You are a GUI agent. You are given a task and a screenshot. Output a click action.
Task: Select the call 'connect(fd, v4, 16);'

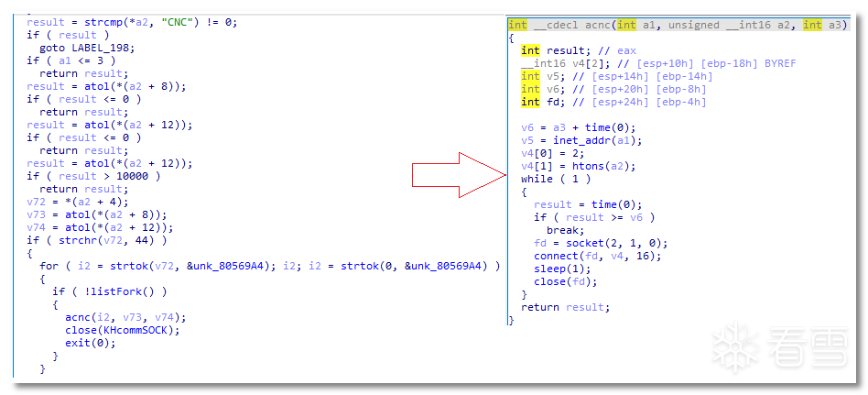(x=598, y=256)
